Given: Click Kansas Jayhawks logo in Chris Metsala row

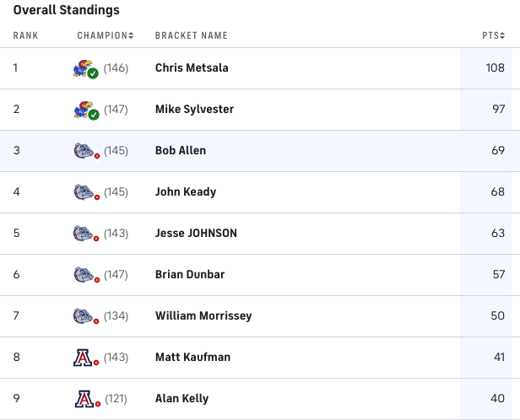Looking at the screenshot, I should pos(82,68).
